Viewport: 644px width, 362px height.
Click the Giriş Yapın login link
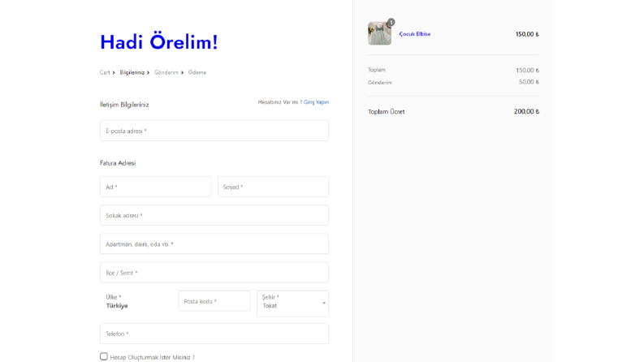tap(316, 102)
